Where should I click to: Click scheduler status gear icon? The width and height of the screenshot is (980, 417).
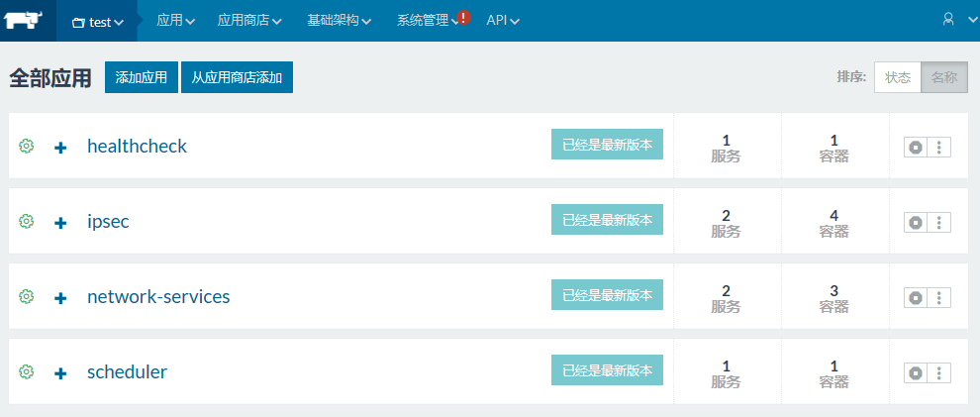[x=26, y=372]
